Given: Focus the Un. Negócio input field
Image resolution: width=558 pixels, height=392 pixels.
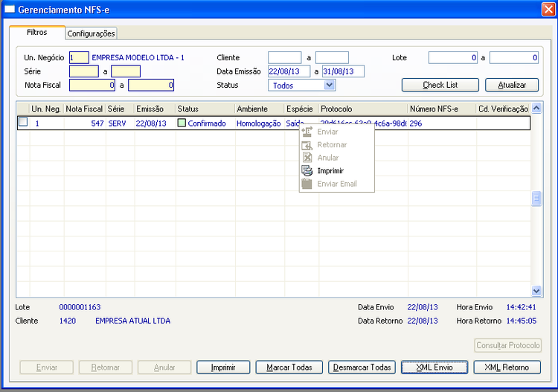Looking at the screenshot, I should [79, 57].
